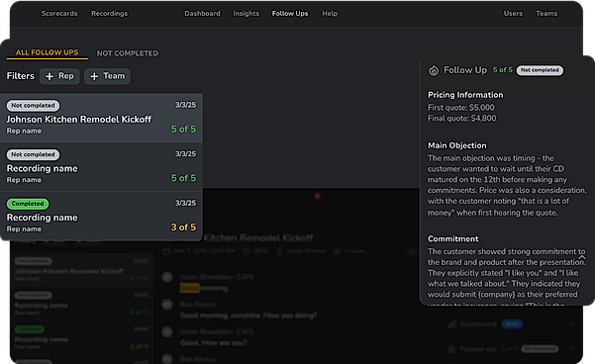Click the First quote: $5,000 line
The image size is (595, 364).
pyautogui.click(x=461, y=107)
